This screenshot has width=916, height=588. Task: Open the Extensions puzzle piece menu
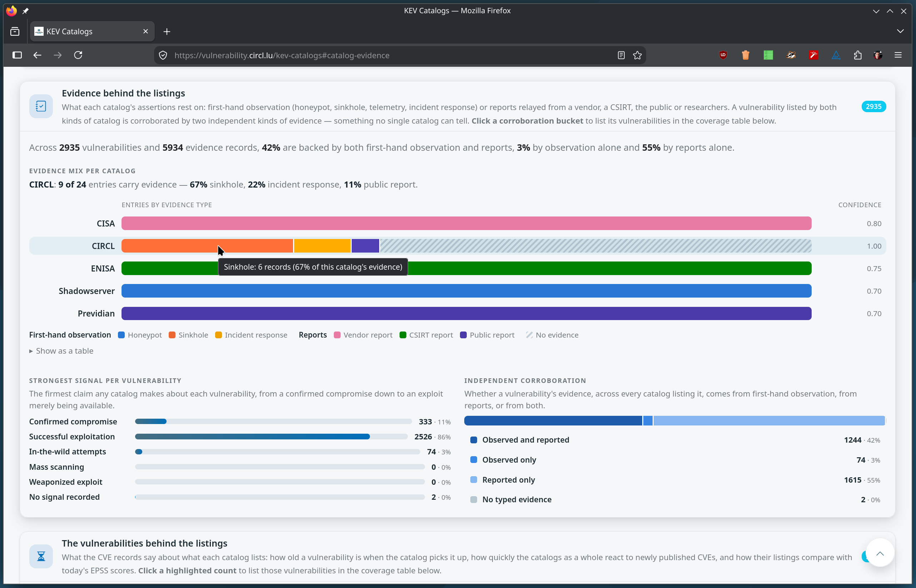(857, 55)
